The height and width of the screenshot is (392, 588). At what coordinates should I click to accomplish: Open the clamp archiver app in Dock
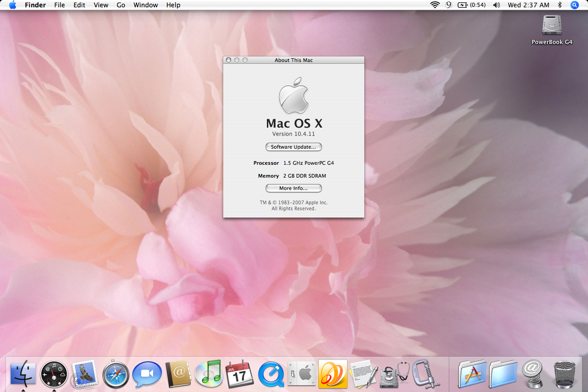pyautogui.click(x=425, y=374)
